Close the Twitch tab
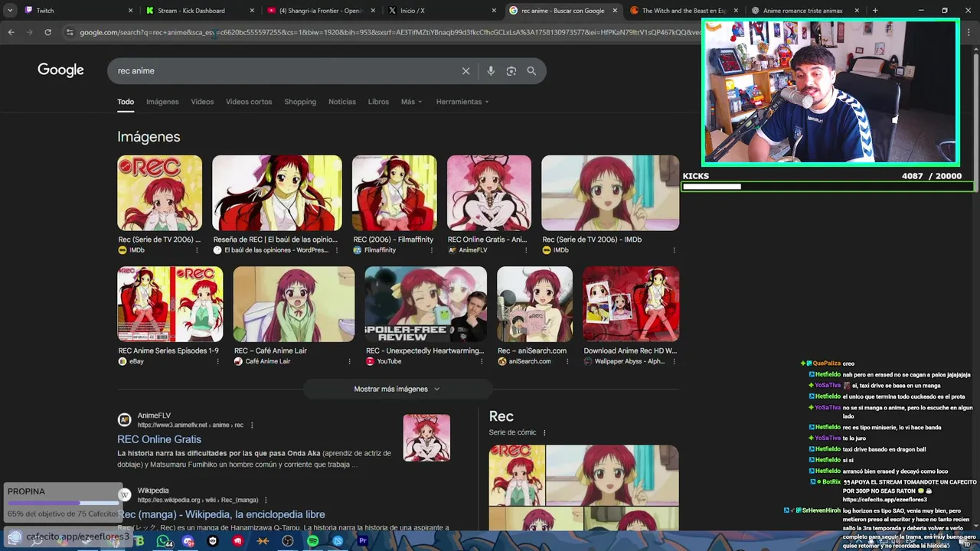Screen dimensions: 980x551 tap(130, 11)
